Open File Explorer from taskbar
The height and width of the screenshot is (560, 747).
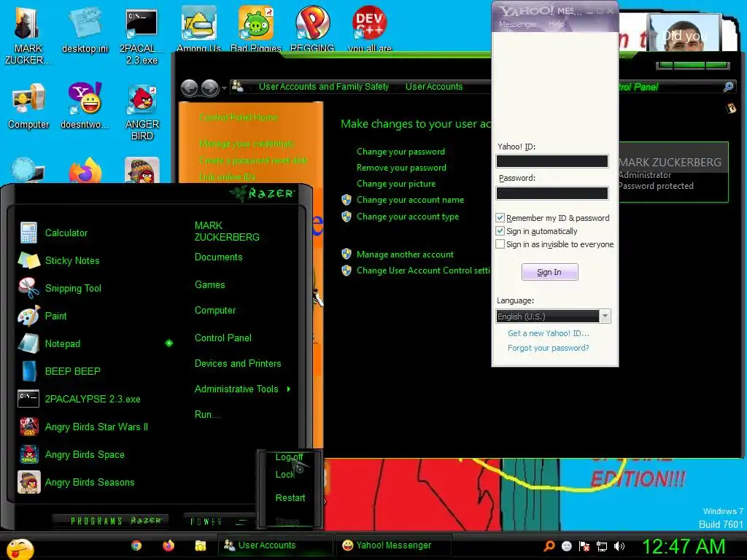(200, 545)
